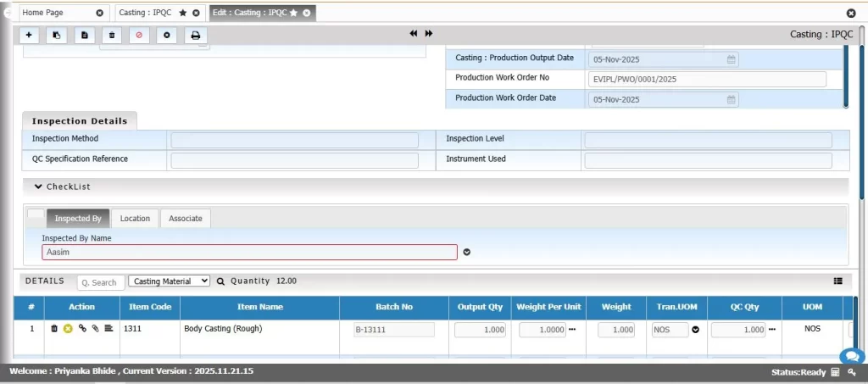Viewport: 868px width, 384px height.
Task: Open the Home Page tab
Action: click(x=55, y=13)
